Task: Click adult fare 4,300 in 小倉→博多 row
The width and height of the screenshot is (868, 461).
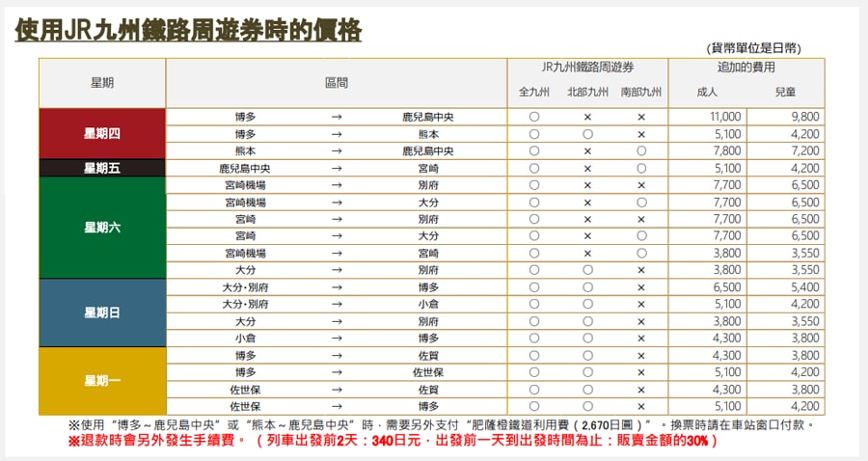Action: 727,339
